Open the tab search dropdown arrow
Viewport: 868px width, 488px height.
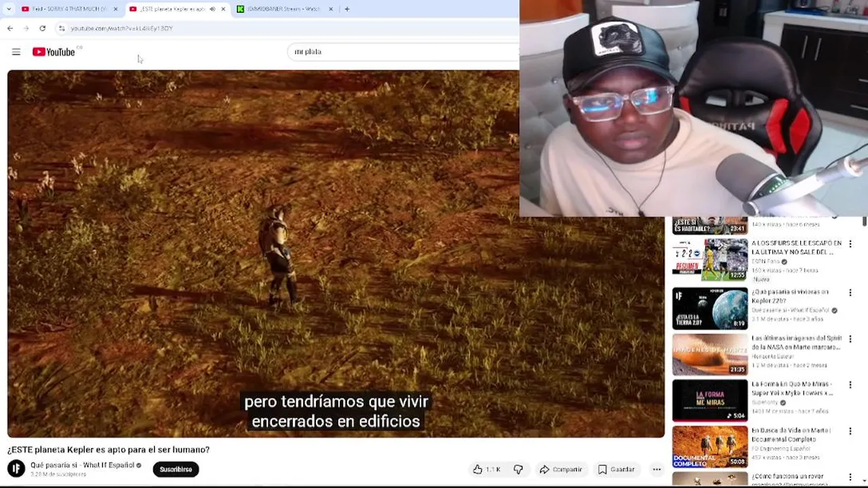point(8,9)
